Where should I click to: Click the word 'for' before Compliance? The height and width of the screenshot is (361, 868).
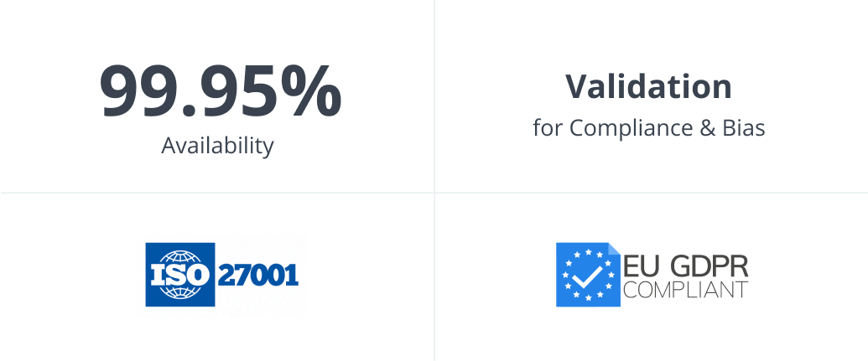[x=548, y=128]
